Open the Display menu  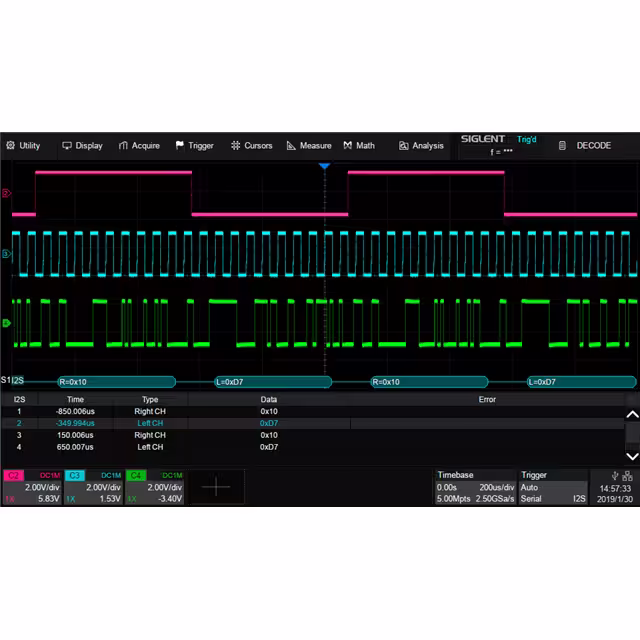[82, 146]
